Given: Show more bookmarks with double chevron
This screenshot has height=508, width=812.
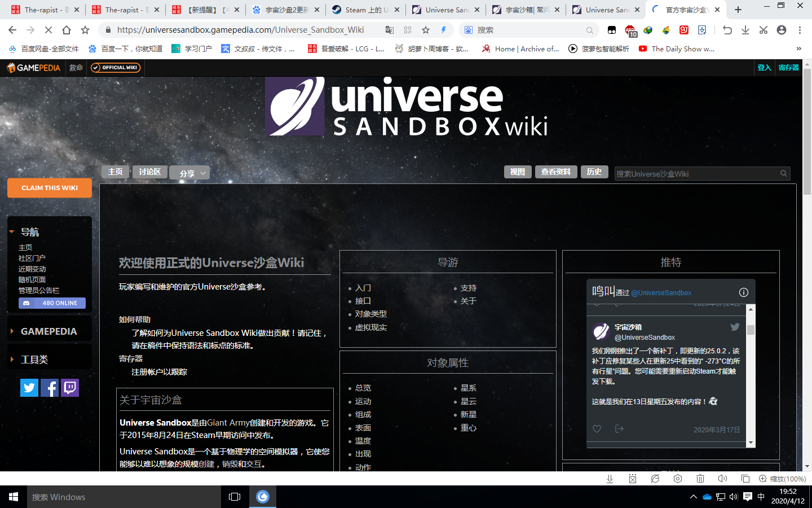Looking at the screenshot, I should (798, 49).
